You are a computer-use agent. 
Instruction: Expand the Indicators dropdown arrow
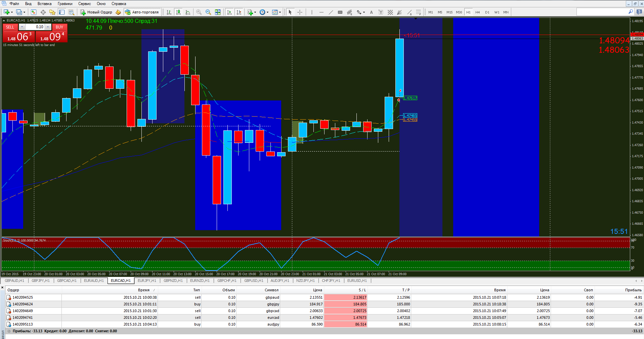click(255, 12)
